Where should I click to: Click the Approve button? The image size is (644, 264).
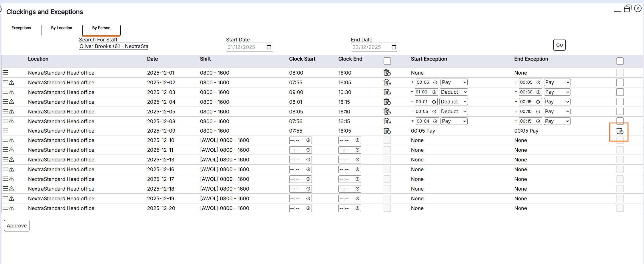[x=17, y=226]
